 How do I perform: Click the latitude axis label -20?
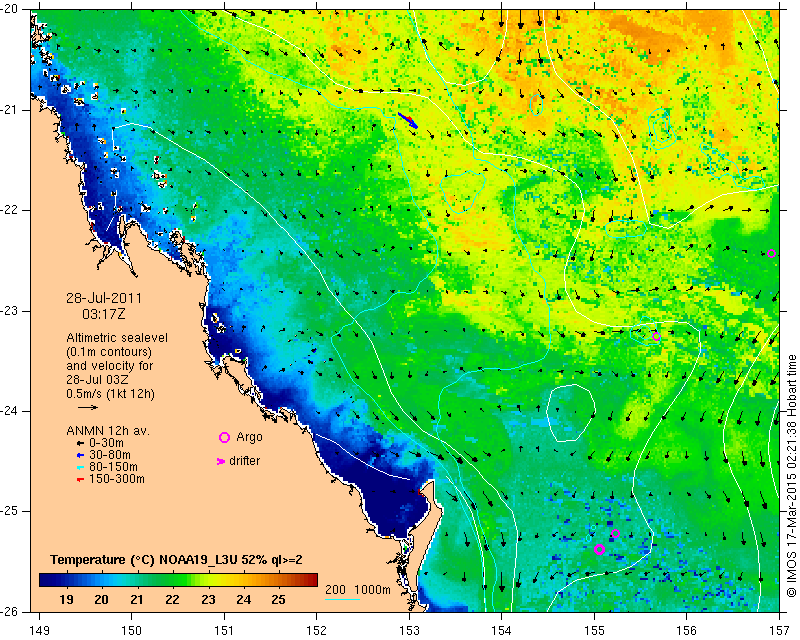(10, 10)
